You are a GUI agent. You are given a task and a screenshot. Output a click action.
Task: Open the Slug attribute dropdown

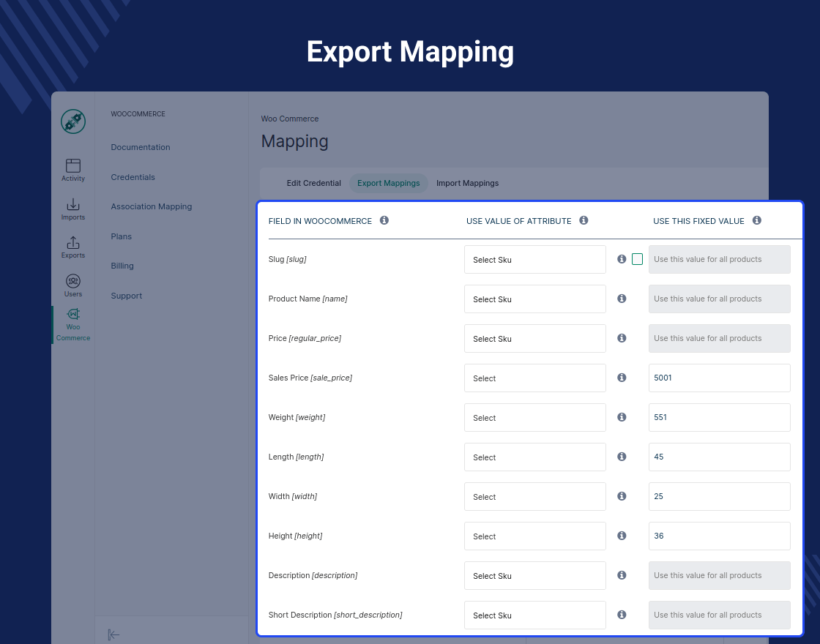click(x=535, y=259)
